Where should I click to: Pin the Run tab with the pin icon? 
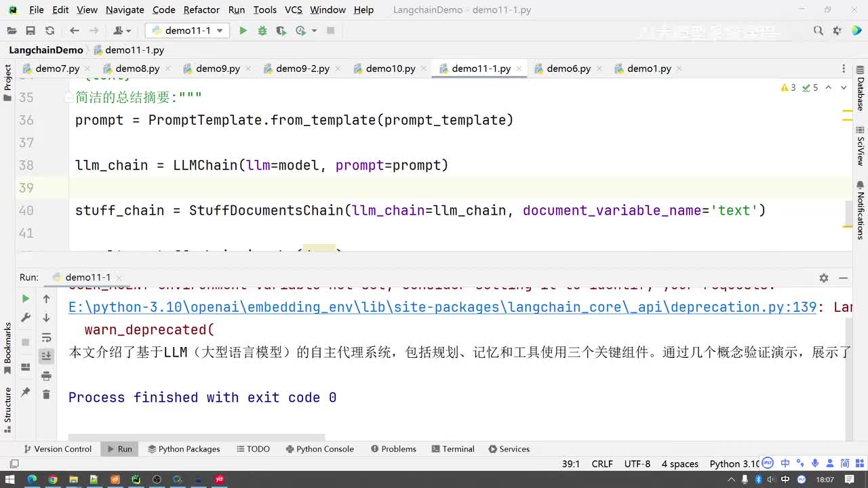click(26, 392)
